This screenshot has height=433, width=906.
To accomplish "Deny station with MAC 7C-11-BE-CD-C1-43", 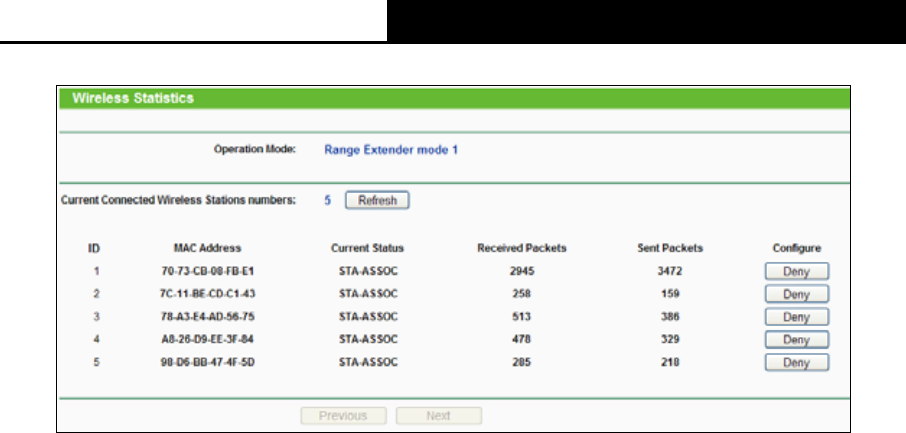I will [x=797, y=294].
